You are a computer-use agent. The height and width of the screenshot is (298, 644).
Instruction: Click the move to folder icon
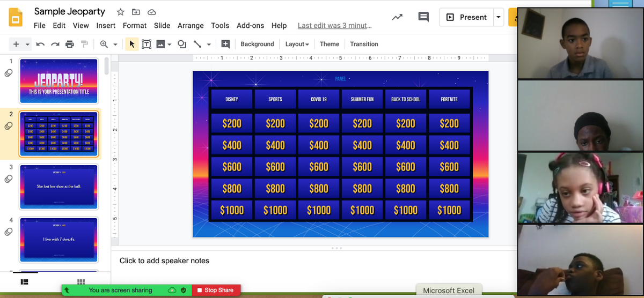click(136, 12)
